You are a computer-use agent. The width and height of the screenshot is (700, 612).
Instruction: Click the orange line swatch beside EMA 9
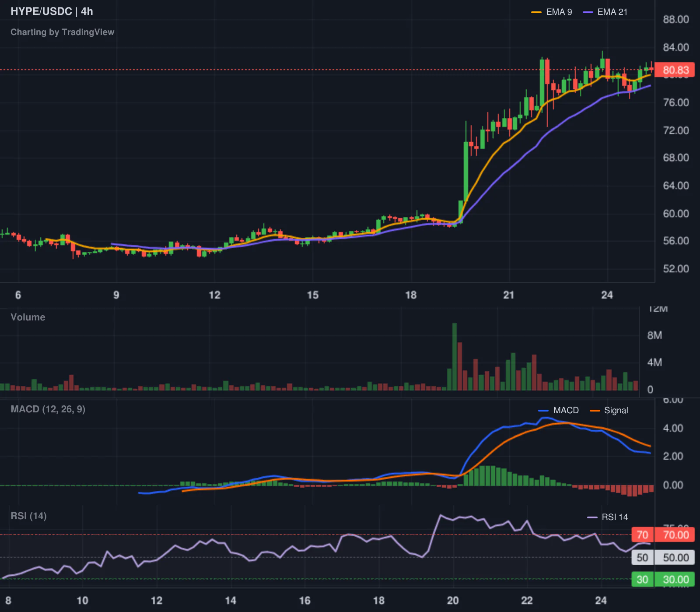click(536, 12)
